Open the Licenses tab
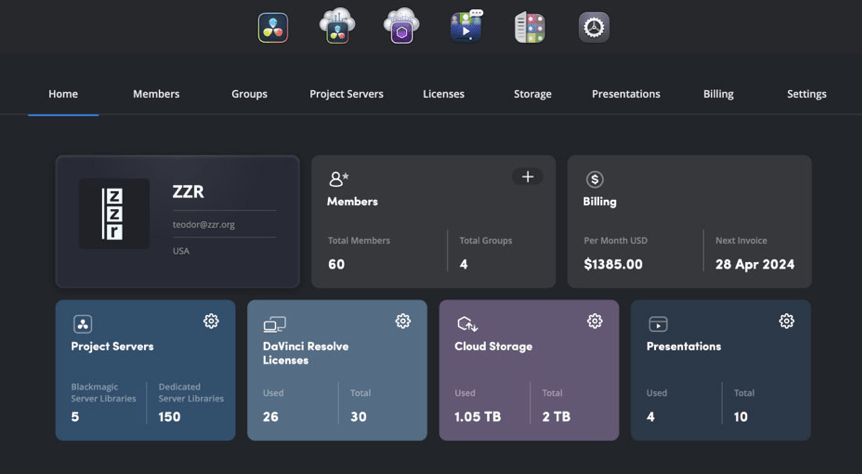The height and width of the screenshot is (474, 862). pos(444,94)
